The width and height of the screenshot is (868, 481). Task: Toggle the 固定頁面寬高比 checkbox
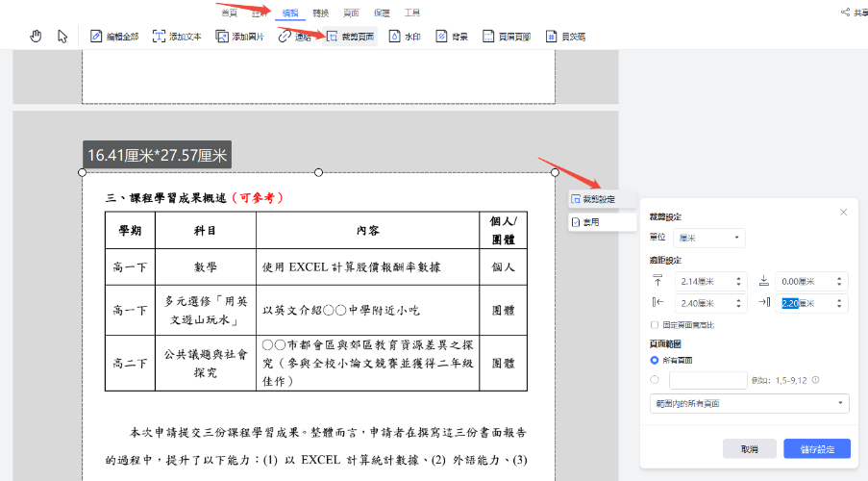655,325
